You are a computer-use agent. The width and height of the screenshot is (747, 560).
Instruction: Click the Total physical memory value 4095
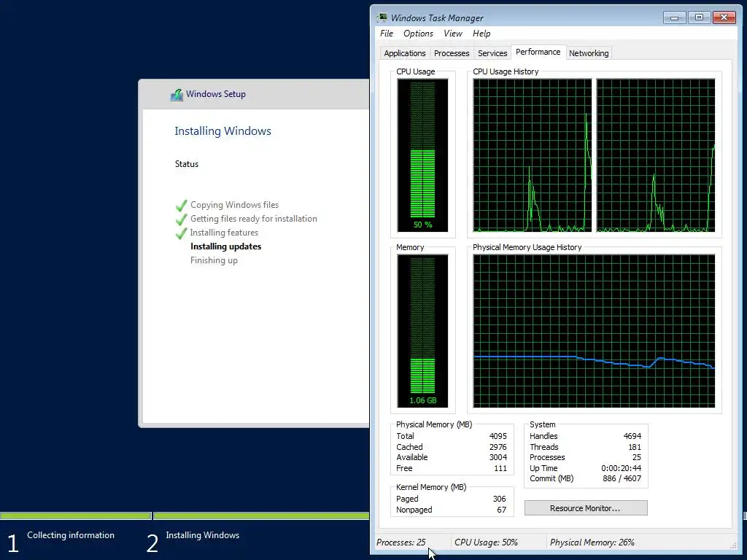click(x=498, y=436)
